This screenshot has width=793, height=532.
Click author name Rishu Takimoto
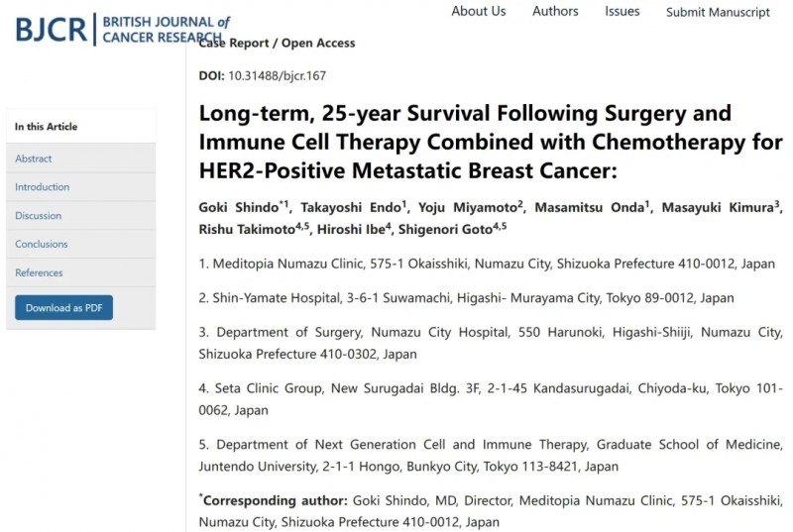click(x=247, y=230)
